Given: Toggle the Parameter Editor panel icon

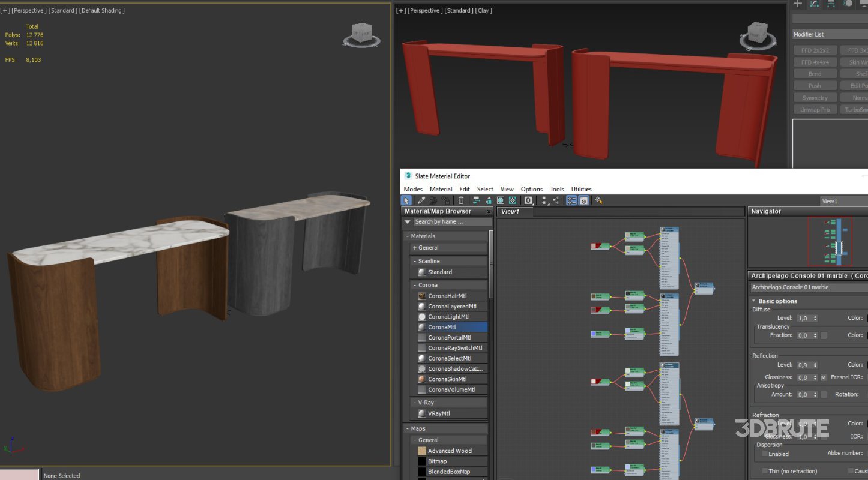Looking at the screenshot, I should point(583,201).
